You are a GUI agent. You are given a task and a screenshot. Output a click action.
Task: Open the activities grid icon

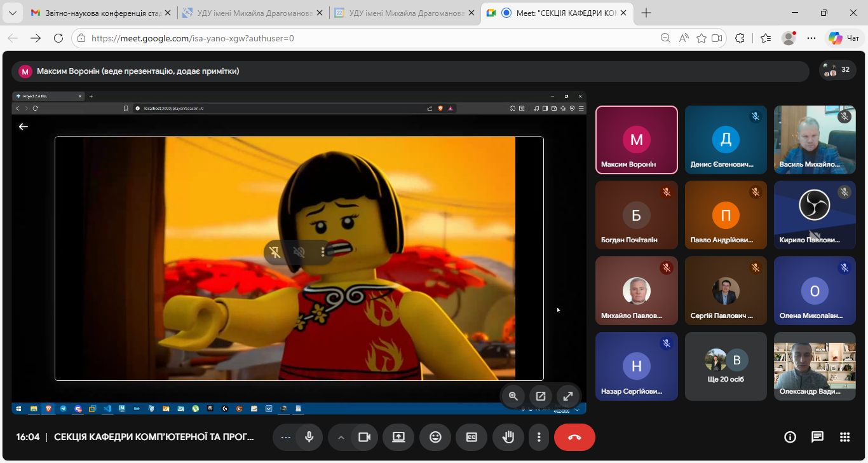click(844, 437)
